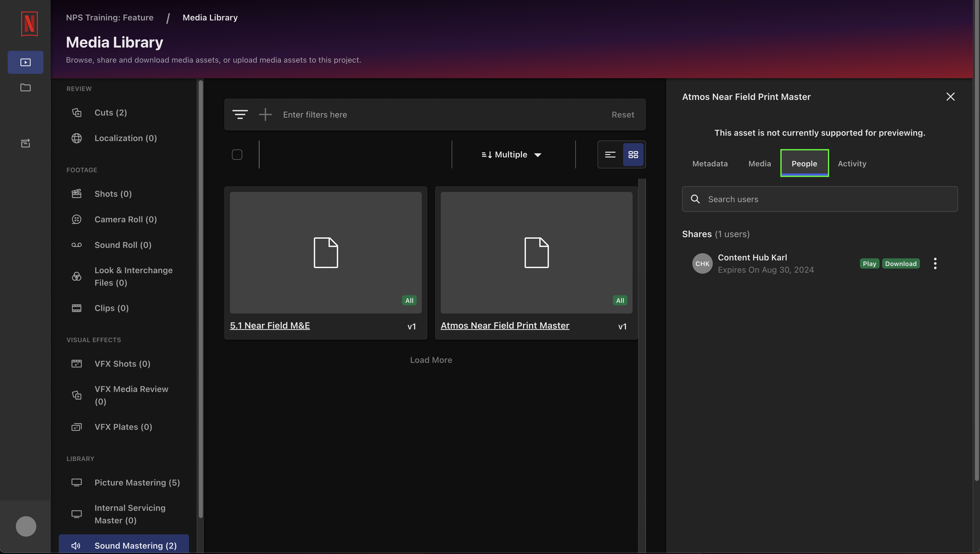Open the folder icon in left rail
Screen dimensions: 980x554
tap(26, 87)
